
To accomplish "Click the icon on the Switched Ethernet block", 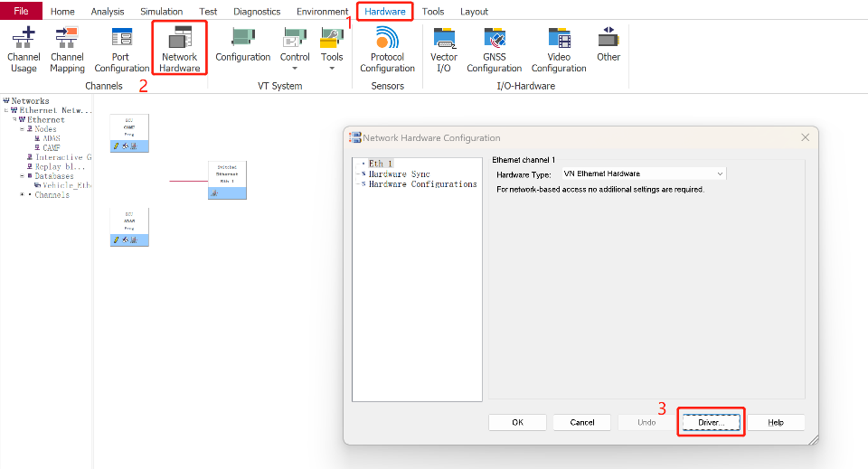I will pos(214,193).
